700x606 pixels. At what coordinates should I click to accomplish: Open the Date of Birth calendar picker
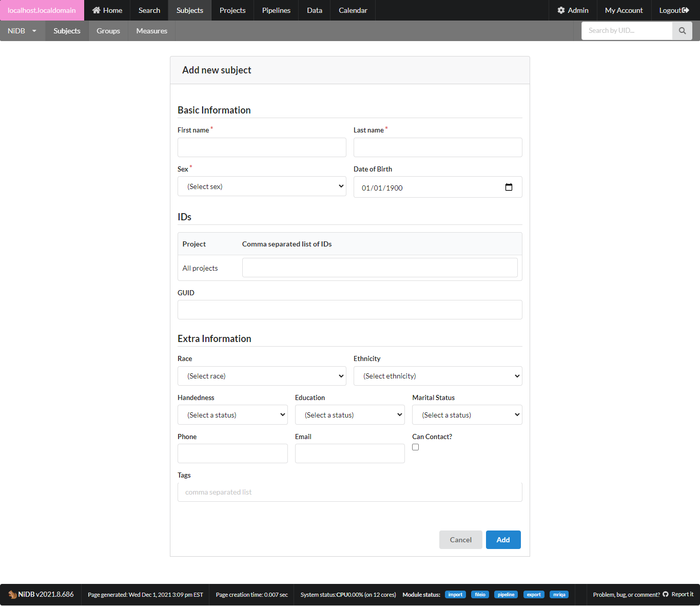(509, 187)
